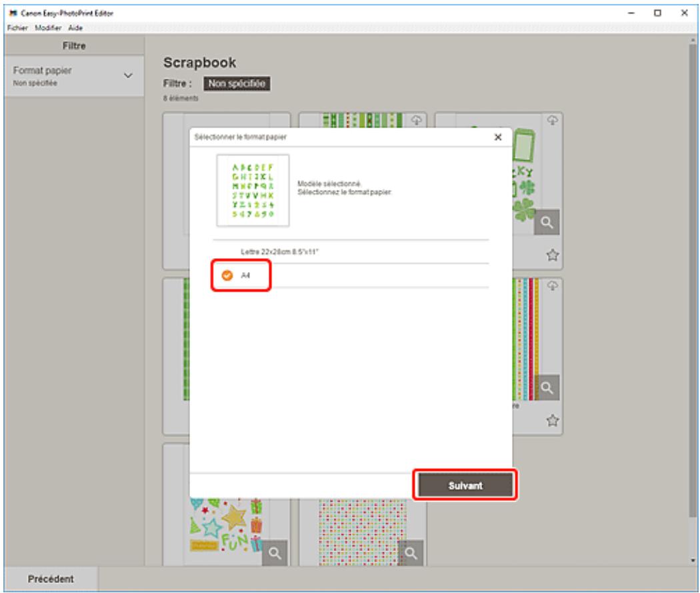Download the clover template via cloud icon

point(552,120)
